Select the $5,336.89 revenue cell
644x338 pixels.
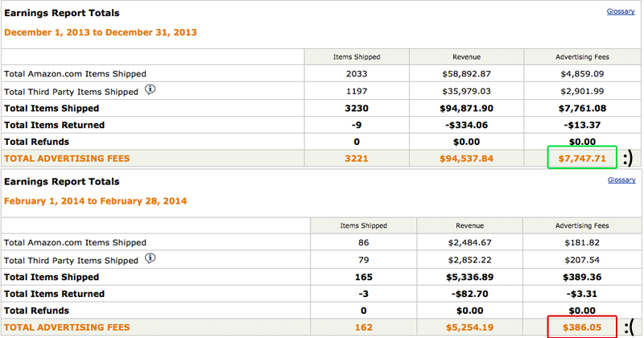(x=469, y=277)
